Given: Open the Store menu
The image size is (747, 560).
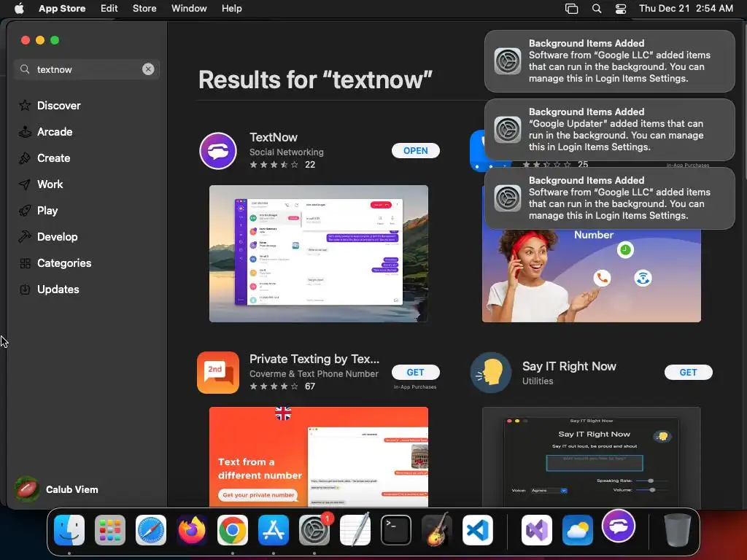Looking at the screenshot, I should (144, 8).
